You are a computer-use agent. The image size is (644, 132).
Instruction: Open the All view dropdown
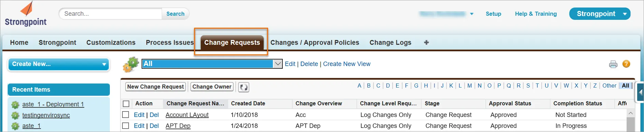coord(212,64)
